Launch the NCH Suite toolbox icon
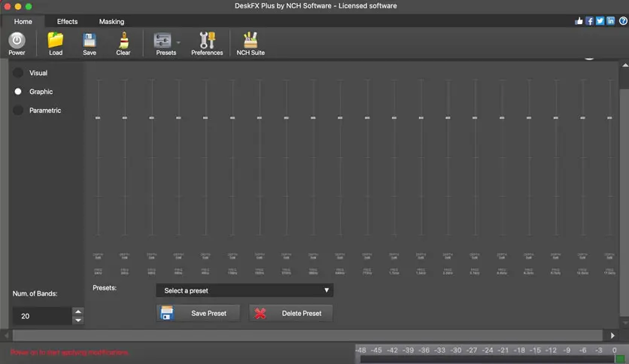Viewport: 629px width, 364px height. point(251,44)
